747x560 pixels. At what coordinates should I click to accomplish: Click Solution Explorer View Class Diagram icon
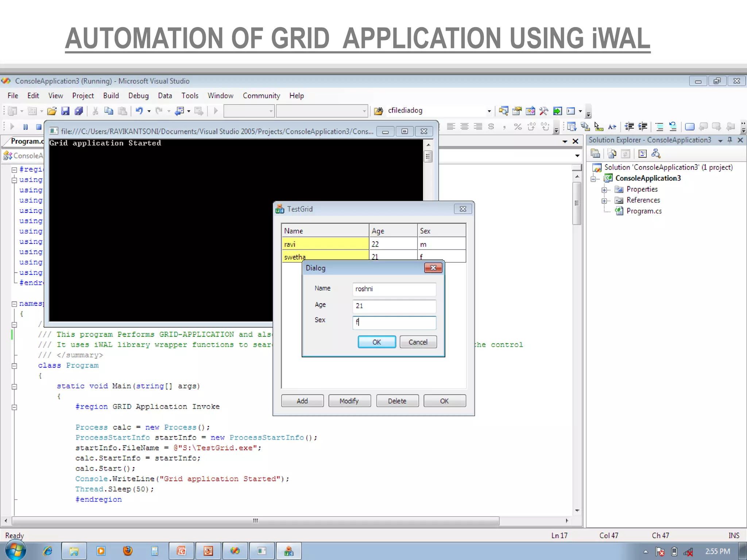coord(656,154)
